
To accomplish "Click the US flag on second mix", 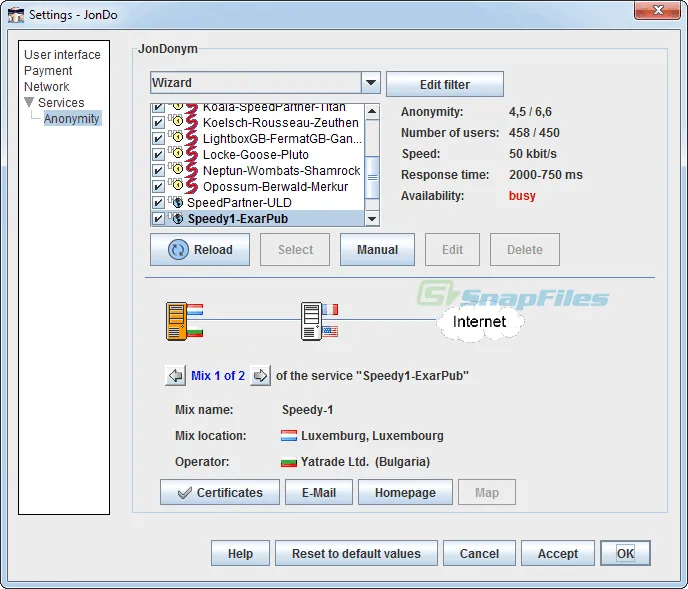I will click(330, 331).
